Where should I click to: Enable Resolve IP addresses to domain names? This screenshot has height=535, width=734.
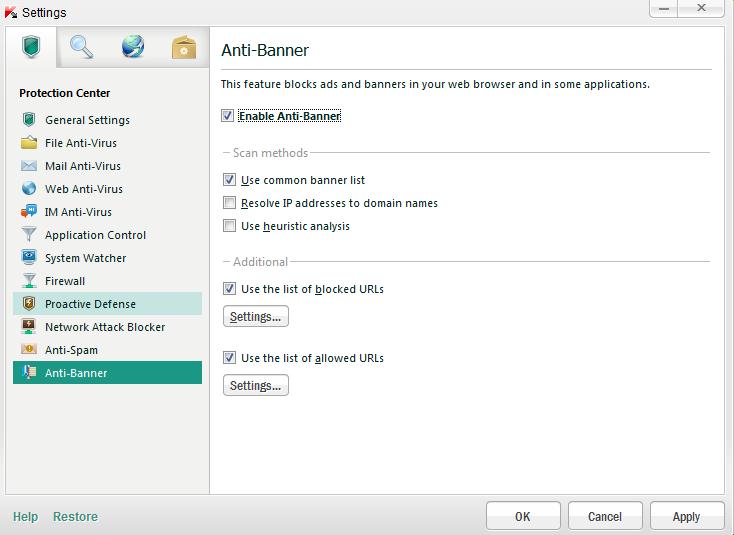click(229, 203)
